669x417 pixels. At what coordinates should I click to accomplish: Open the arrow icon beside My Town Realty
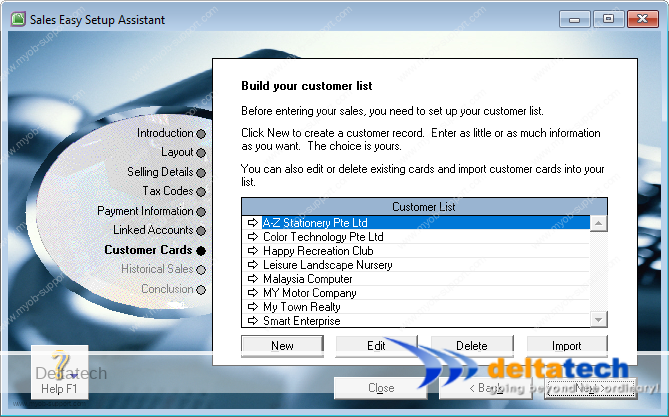coord(253,307)
